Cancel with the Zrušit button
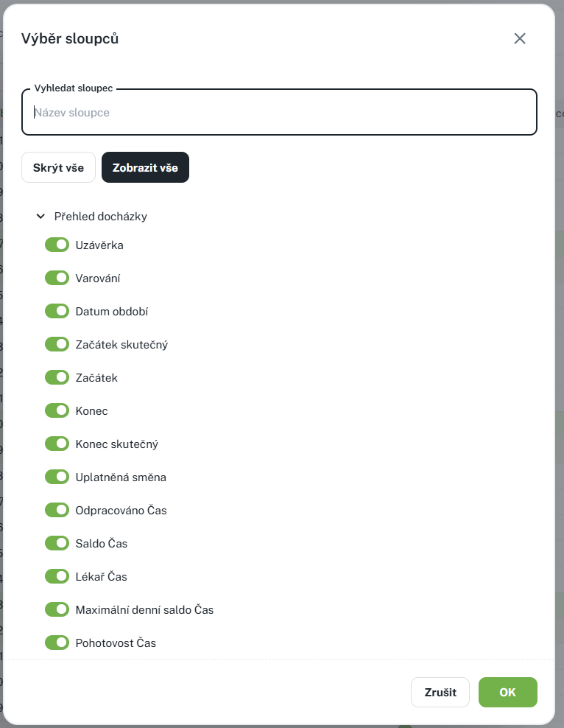This screenshot has height=728, width=564. 440,693
